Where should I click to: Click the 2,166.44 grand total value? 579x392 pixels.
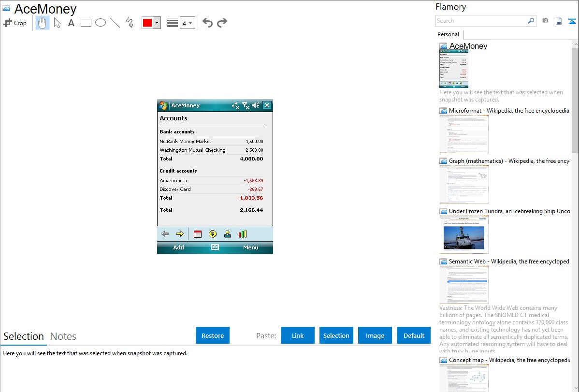(x=251, y=210)
